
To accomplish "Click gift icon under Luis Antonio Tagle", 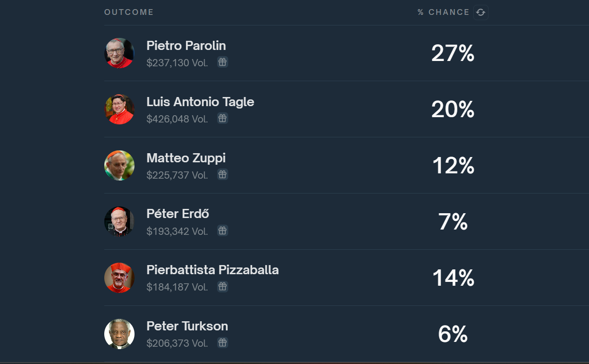I will tap(222, 118).
